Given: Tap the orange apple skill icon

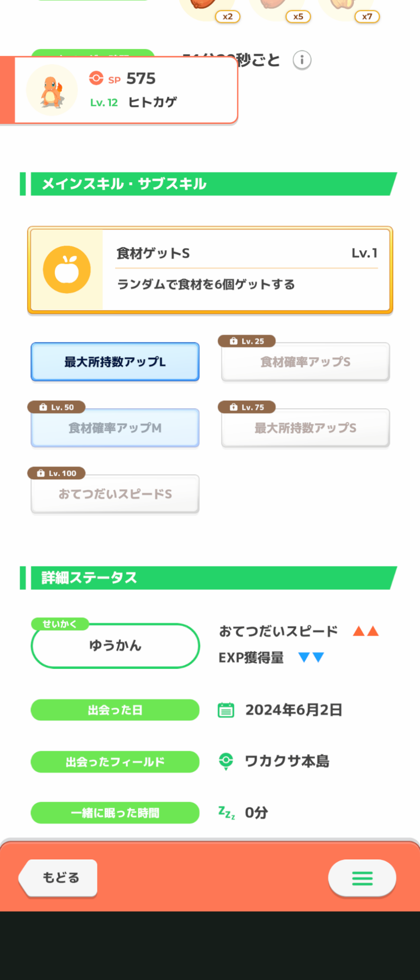Looking at the screenshot, I should click(67, 269).
